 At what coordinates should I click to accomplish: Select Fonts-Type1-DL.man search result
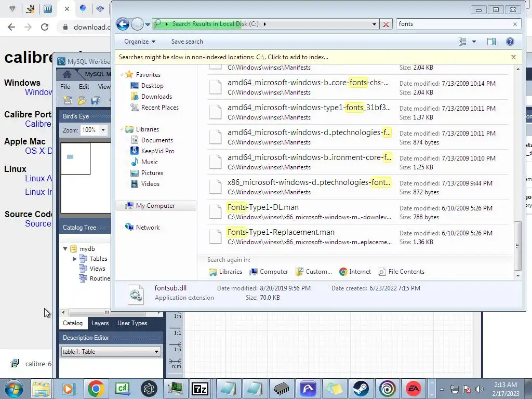coord(358,212)
